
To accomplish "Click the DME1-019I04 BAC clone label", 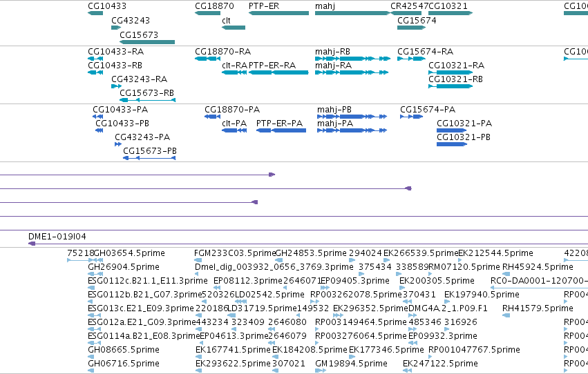I will click(x=57, y=237).
